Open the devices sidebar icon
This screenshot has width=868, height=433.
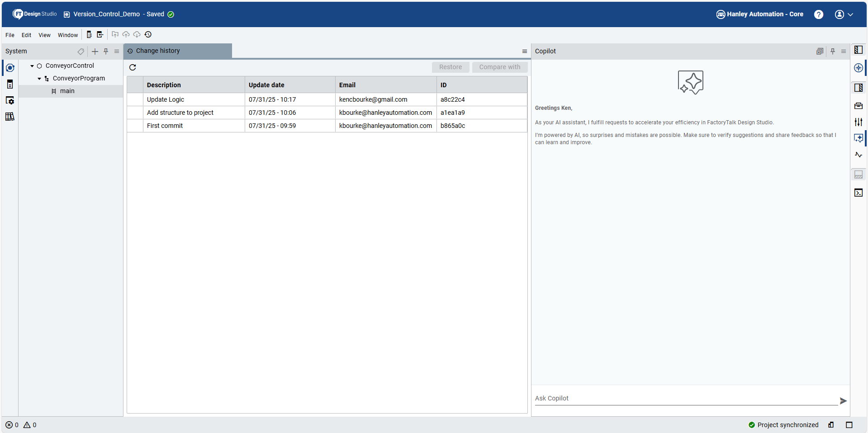click(x=10, y=84)
